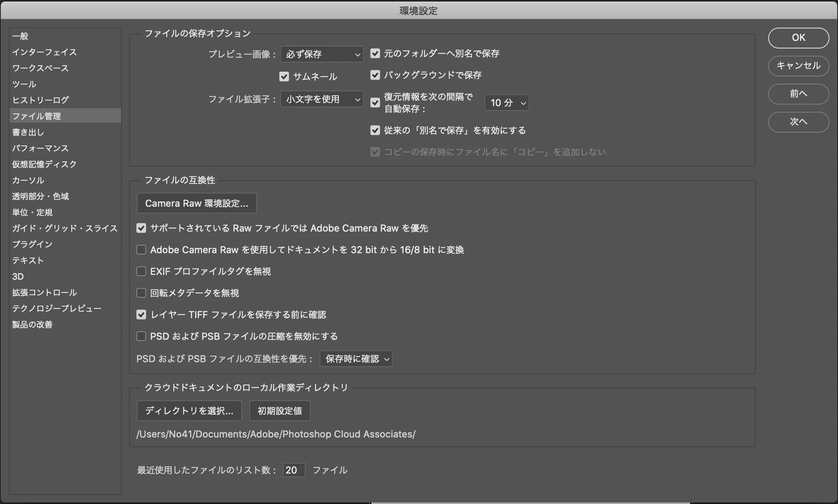This screenshot has width=838, height=504.
Task: Uncheck 従来の「別名で保存」を有効にする
Action: tap(375, 130)
